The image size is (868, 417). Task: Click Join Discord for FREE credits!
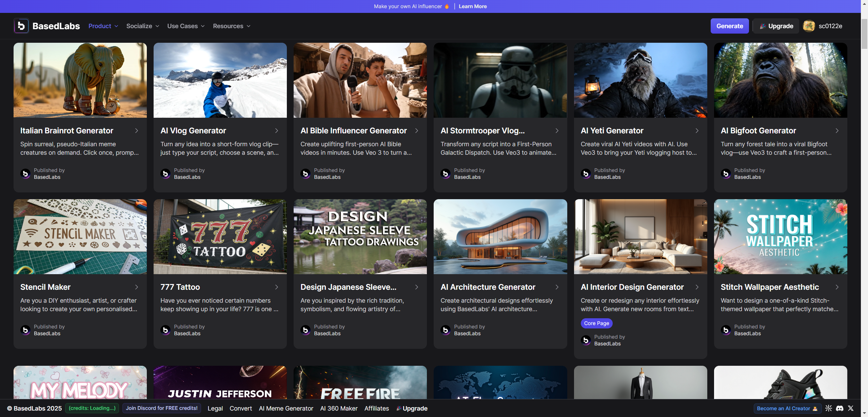pyautogui.click(x=162, y=408)
